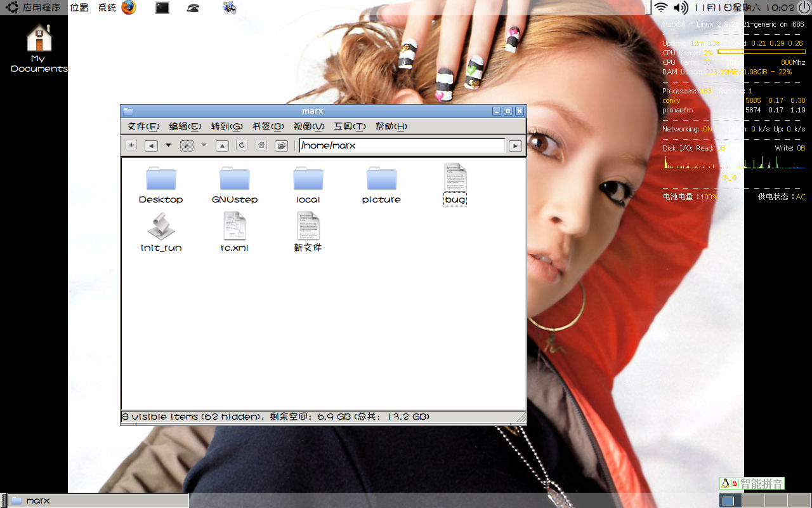
Task: Select the Desktop folder
Action: pyautogui.click(x=161, y=185)
